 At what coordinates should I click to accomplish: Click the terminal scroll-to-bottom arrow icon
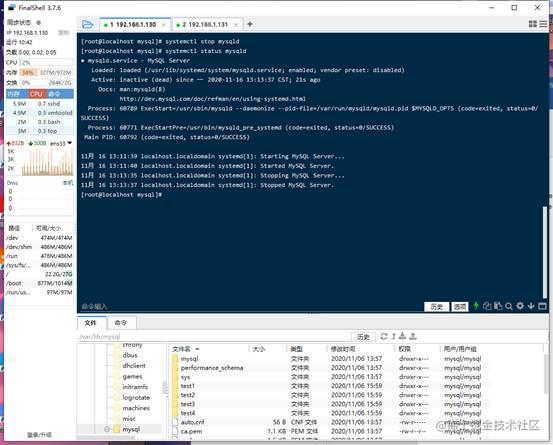[531, 306]
